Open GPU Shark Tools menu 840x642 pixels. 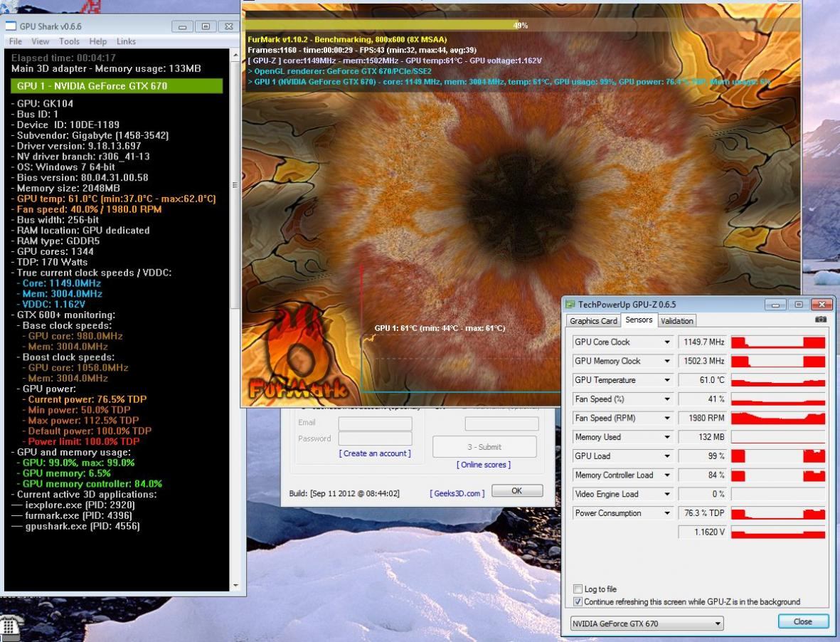click(69, 41)
